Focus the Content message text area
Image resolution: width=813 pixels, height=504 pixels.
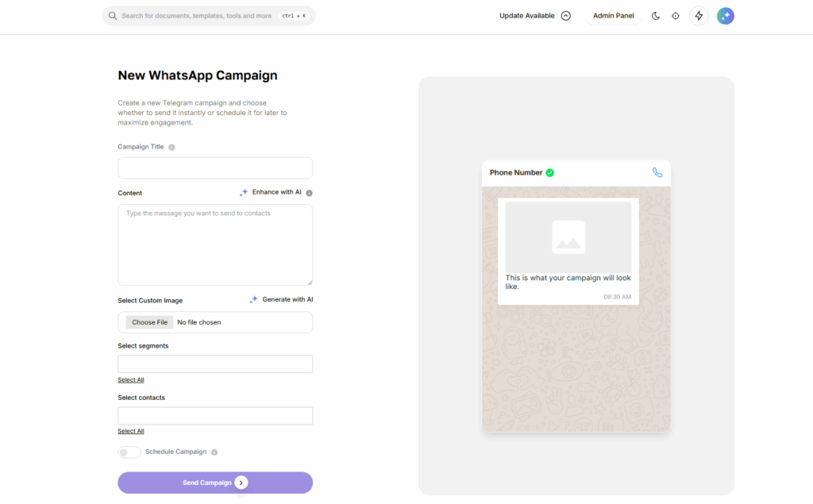click(x=215, y=244)
